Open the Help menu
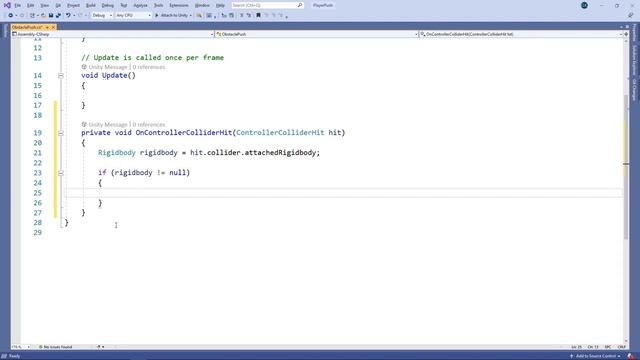The width and height of the screenshot is (640, 360). coord(220,5)
